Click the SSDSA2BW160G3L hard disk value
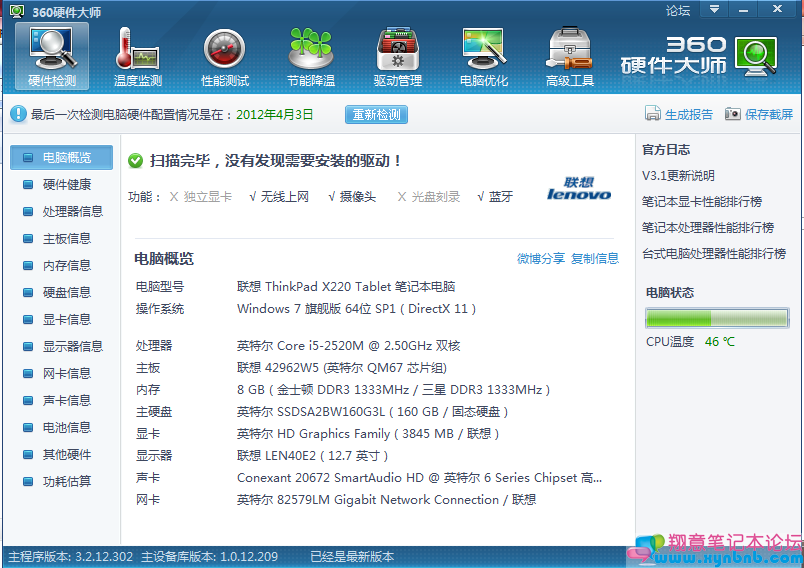Viewport: 804px width, 568px height. point(372,412)
